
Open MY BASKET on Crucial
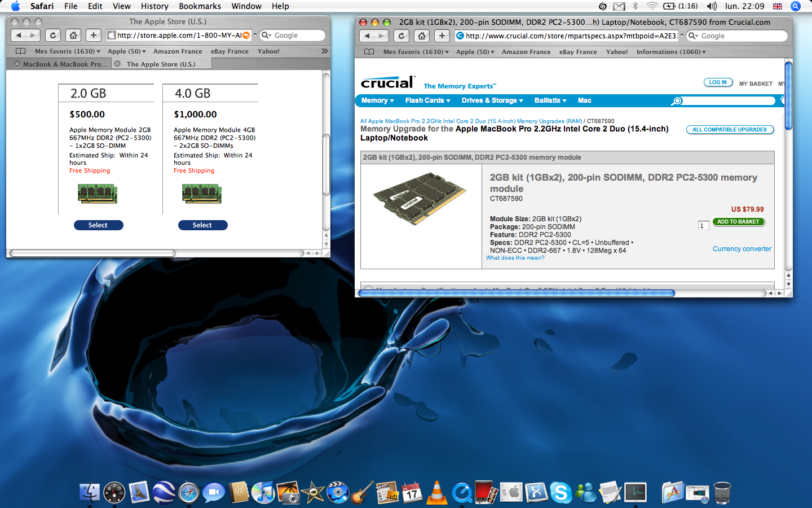[x=756, y=84]
